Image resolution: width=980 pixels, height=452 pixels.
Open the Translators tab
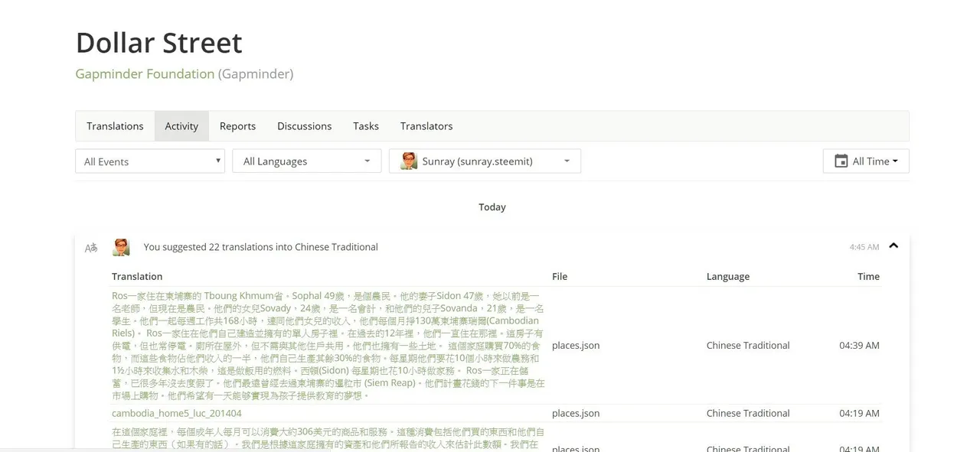coord(426,126)
